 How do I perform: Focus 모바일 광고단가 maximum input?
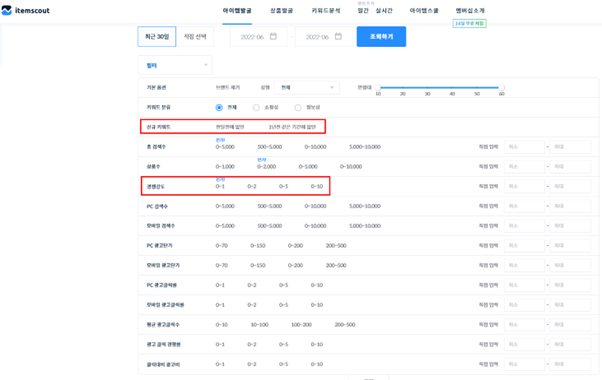coord(571,265)
